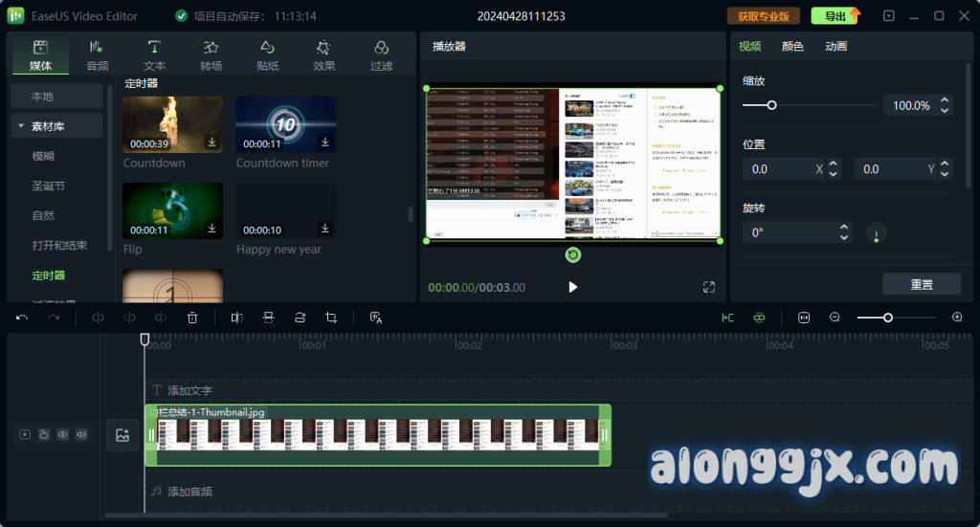Select the crop tool in the timeline toolbar

[x=331, y=318]
